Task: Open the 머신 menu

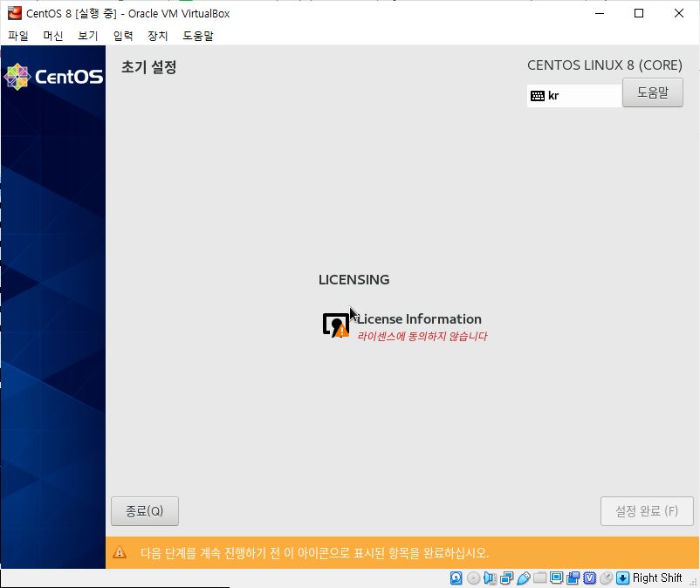Action: [x=52, y=36]
